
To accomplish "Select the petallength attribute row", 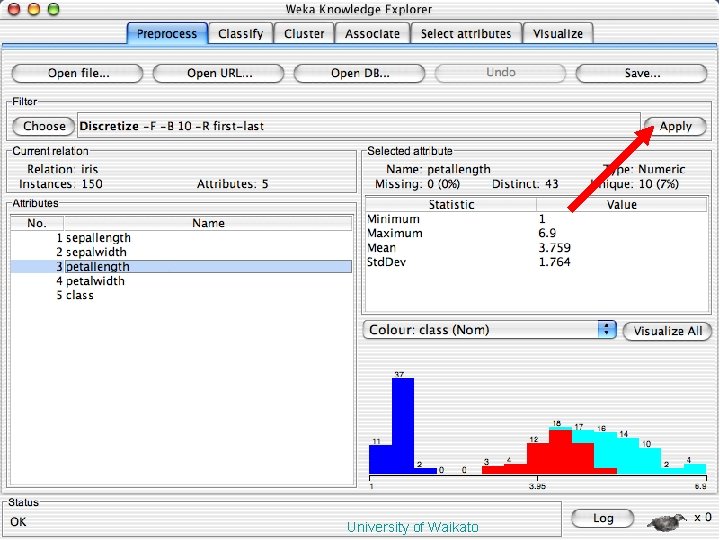I will tap(181, 266).
